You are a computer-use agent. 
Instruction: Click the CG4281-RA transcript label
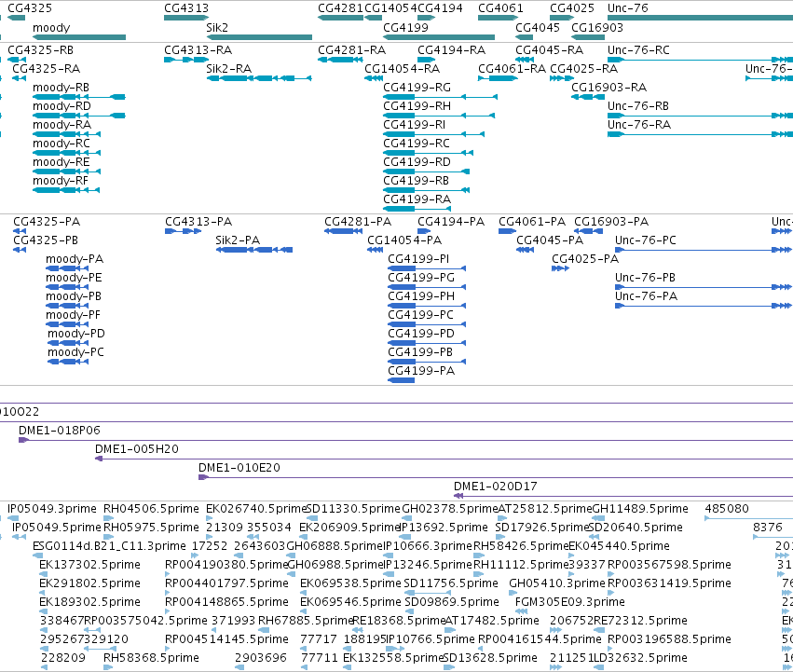click(x=351, y=50)
